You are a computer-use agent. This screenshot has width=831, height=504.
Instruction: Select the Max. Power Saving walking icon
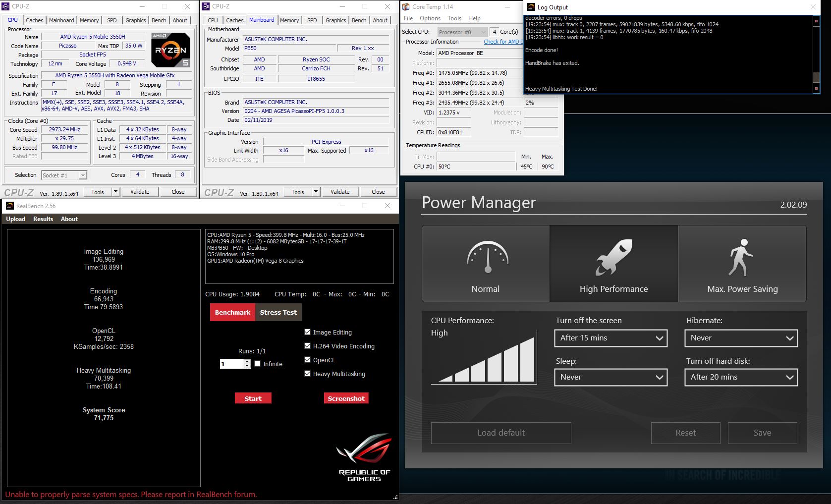click(x=741, y=257)
